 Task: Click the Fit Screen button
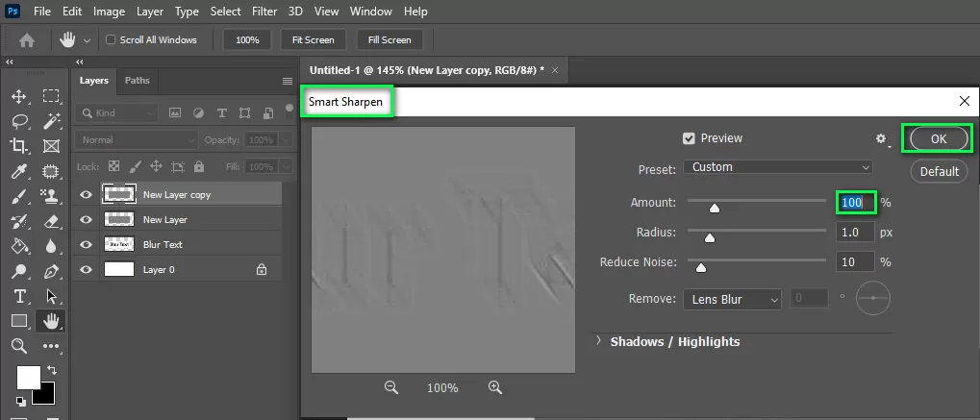(314, 40)
